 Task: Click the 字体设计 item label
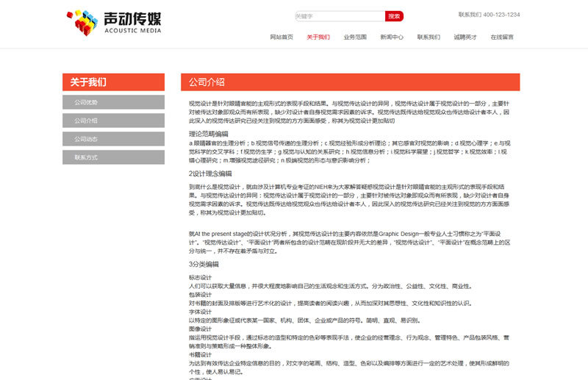tap(200, 312)
